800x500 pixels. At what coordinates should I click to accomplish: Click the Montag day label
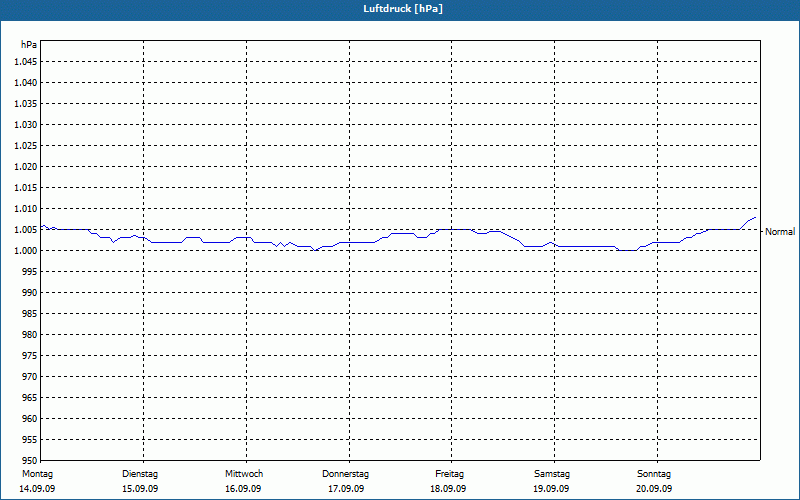tap(37, 474)
